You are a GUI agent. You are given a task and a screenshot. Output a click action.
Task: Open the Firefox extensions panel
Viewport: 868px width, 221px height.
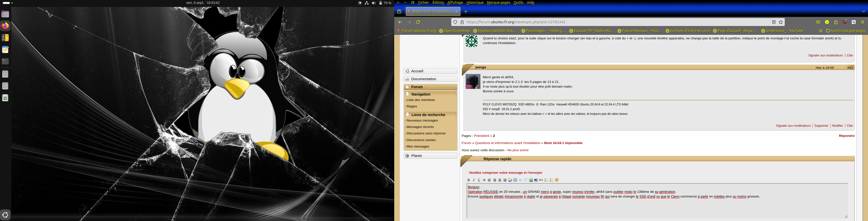[836, 22]
